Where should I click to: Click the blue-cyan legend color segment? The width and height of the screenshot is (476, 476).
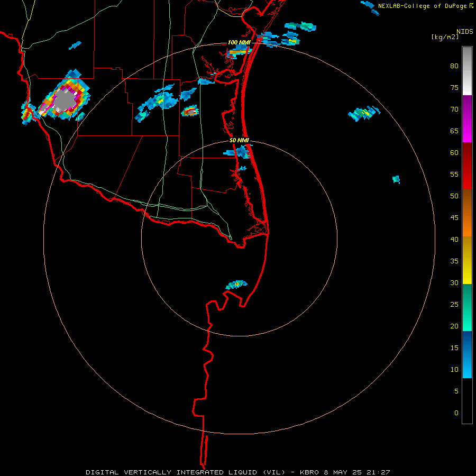tap(467, 354)
